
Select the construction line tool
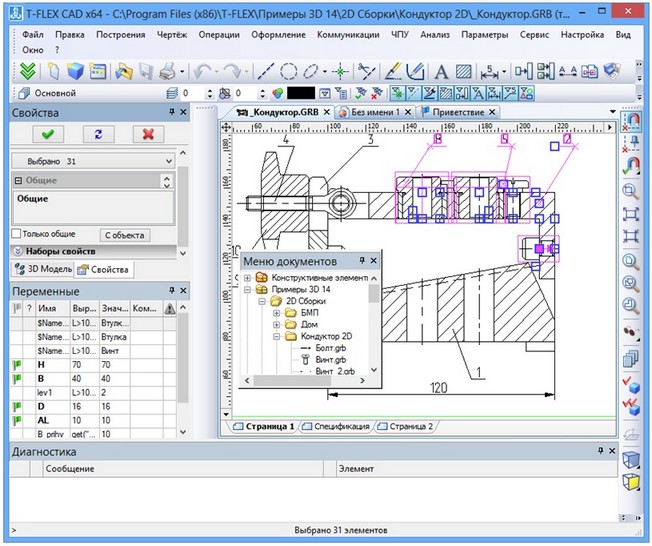click(265, 72)
